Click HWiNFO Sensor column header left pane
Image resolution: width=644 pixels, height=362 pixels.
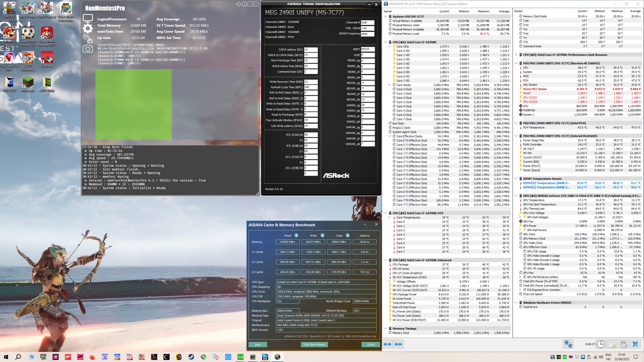(x=407, y=11)
